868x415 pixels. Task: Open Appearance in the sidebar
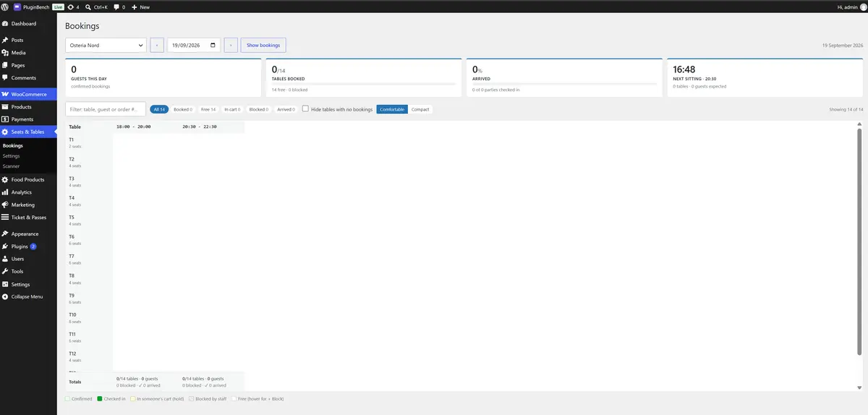coord(28,234)
